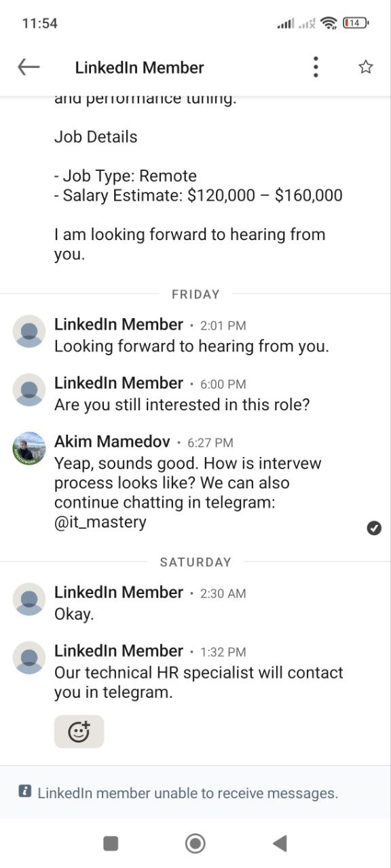Tap the back arrow icon

coord(29,66)
